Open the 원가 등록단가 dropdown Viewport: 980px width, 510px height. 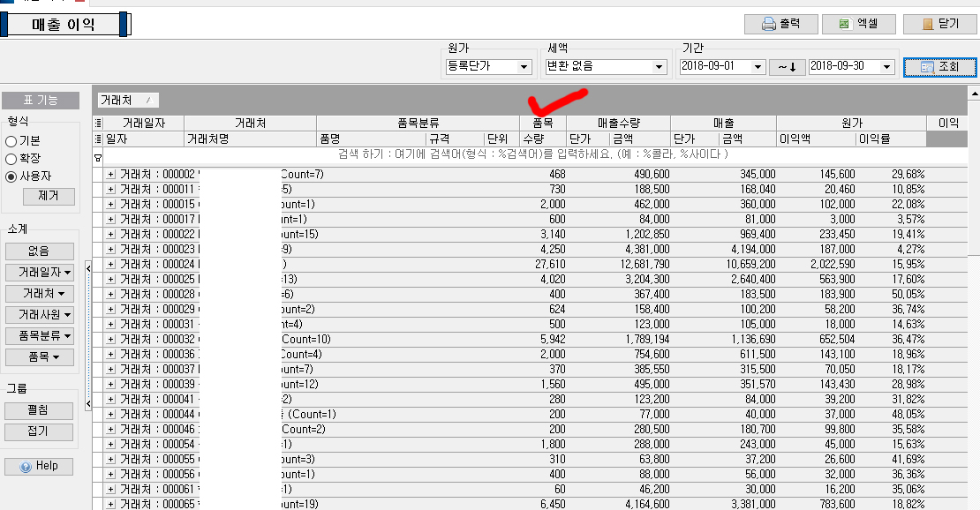(x=524, y=67)
